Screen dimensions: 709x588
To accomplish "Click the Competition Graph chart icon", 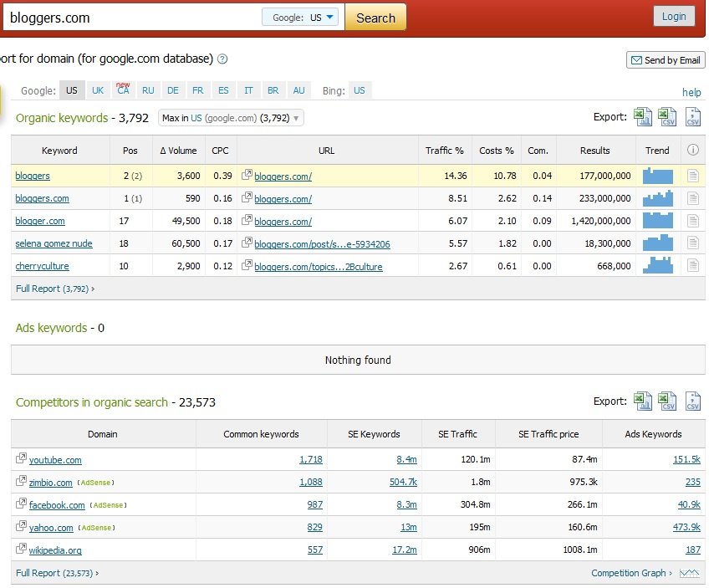I will [689, 574].
